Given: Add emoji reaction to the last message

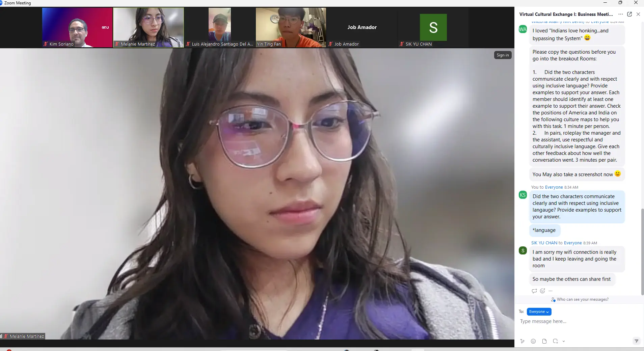Looking at the screenshot, I should 542,291.
